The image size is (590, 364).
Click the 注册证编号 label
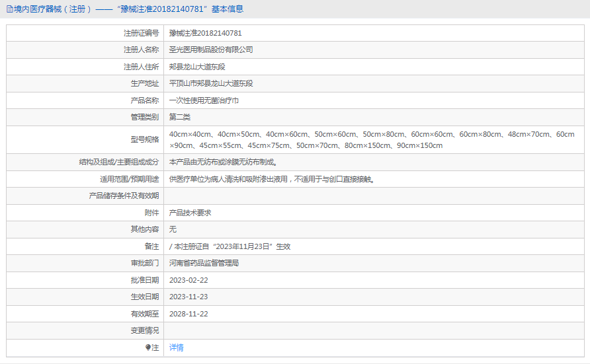click(x=141, y=33)
